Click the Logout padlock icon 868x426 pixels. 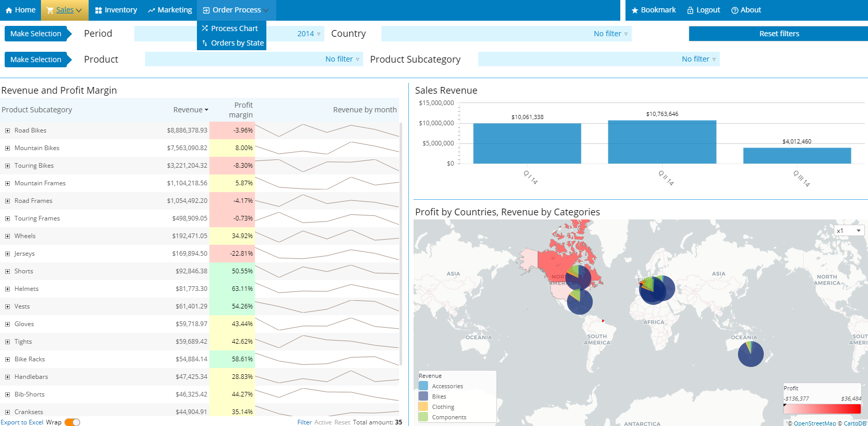[x=690, y=10]
